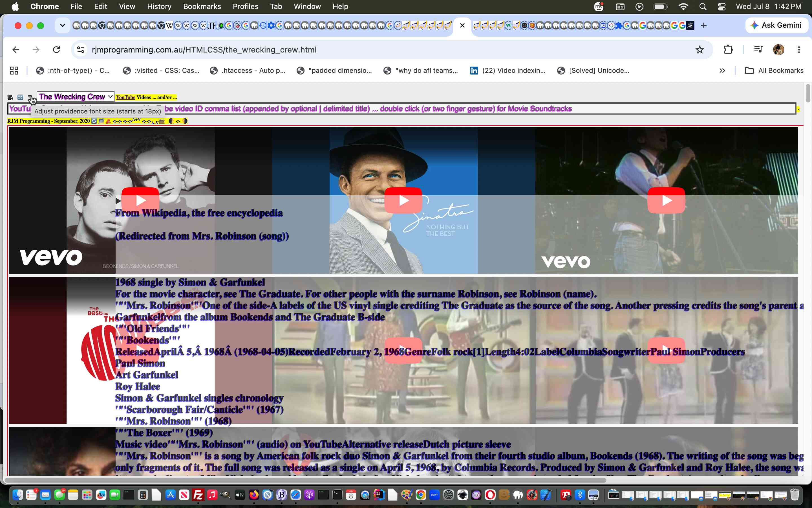This screenshot has height=508, width=812.
Task: Click the first <--> link
Action: [x=117, y=121]
